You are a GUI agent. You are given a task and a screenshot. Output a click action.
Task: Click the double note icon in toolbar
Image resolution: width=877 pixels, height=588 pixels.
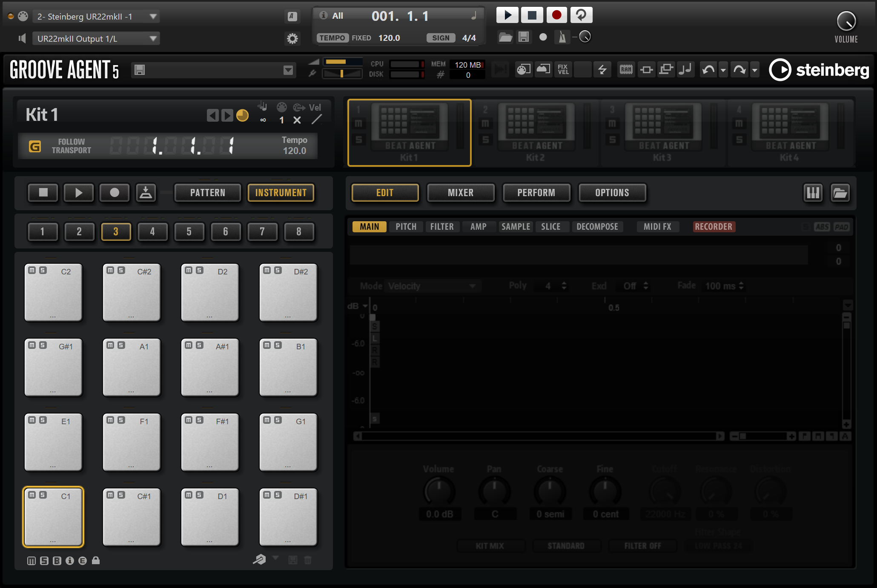(x=685, y=69)
